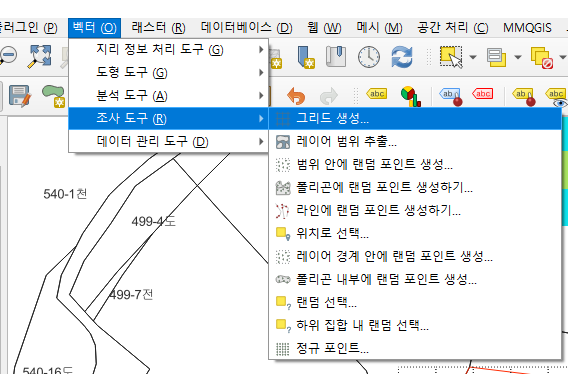
Task: Click red abc highlight pinned labels icon
Action: 483,94
